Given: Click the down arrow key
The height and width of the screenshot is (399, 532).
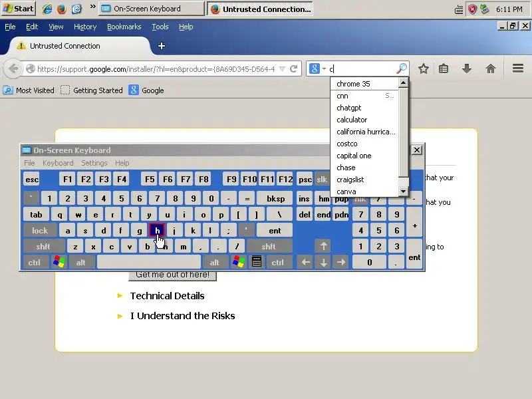Looking at the screenshot, I should [x=323, y=262].
